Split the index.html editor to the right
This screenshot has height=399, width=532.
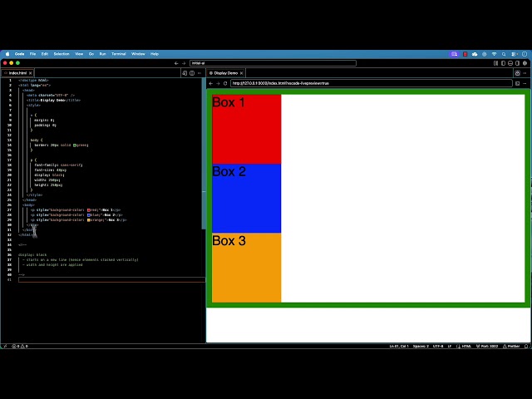(192, 73)
